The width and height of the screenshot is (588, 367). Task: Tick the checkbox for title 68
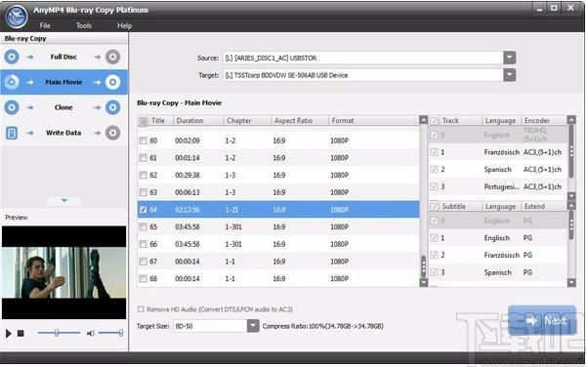point(143,278)
